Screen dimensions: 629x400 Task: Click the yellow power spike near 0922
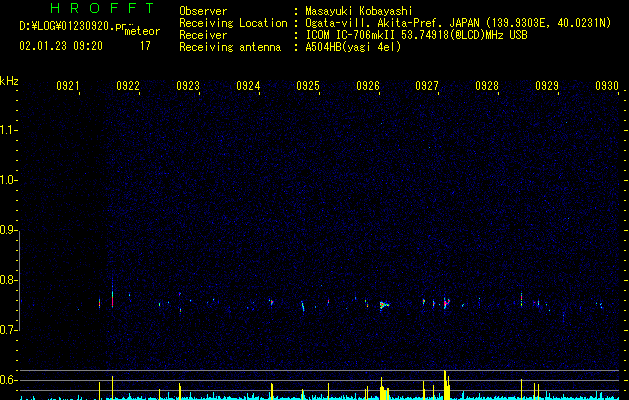pyautogui.click(x=112, y=388)
